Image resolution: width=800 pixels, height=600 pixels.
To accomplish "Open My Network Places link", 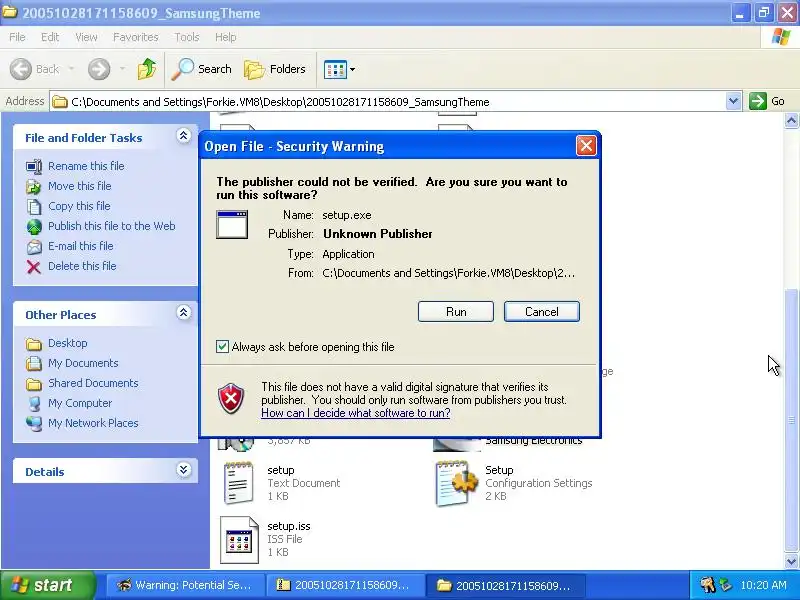I will 93,423.
